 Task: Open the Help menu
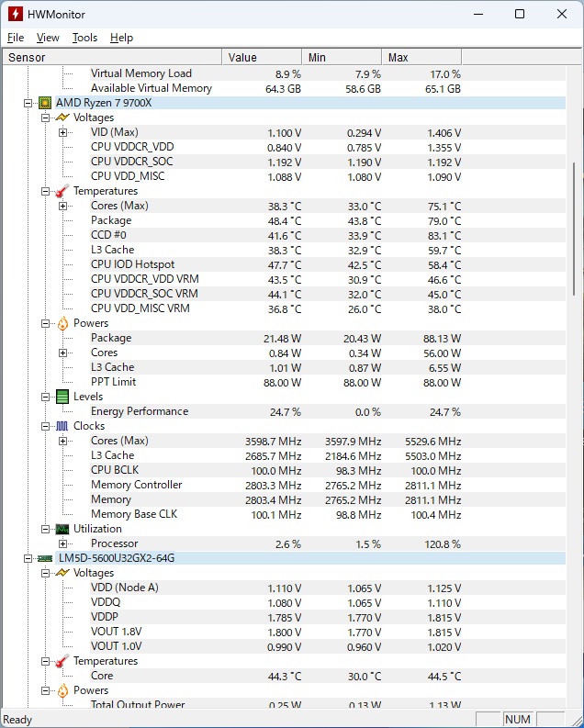click(x=121, y=38)
